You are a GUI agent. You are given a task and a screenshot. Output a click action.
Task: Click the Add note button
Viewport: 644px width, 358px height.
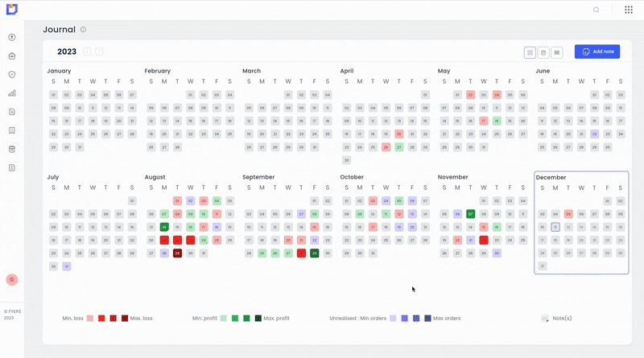click(597, 51)
